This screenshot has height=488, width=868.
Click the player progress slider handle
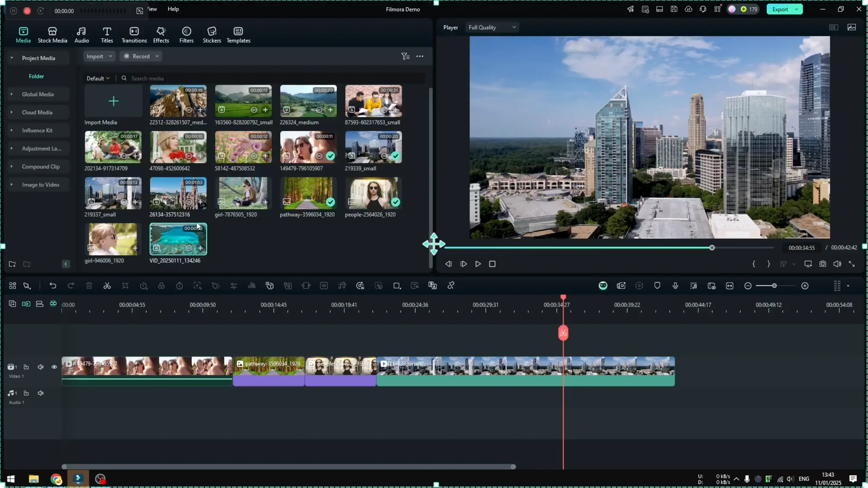coord(712,248)
